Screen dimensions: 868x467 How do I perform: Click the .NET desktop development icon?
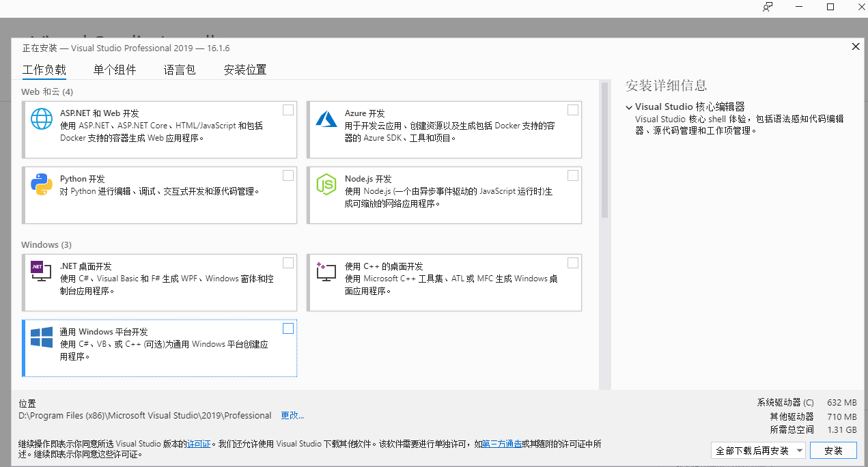point(42,272)
